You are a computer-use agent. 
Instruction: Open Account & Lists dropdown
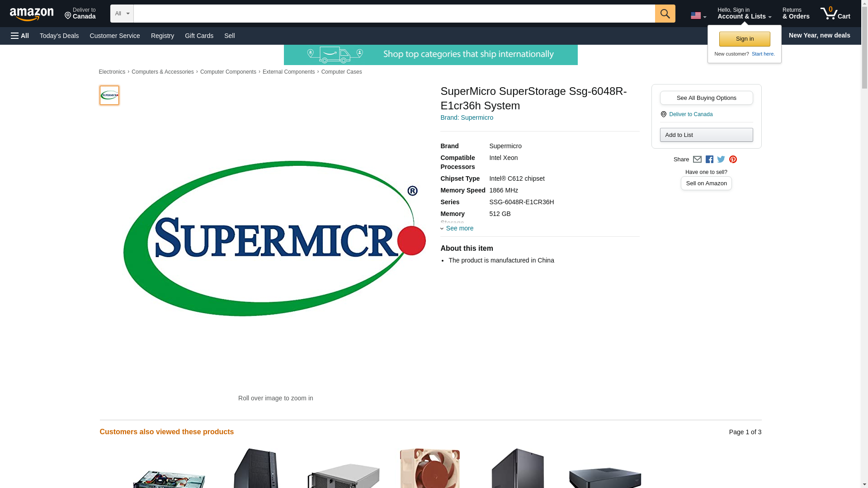click(x=744, y=14)
